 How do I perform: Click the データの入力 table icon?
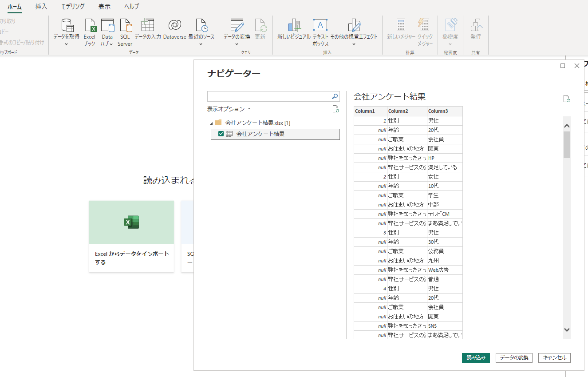tap(147, 25)
